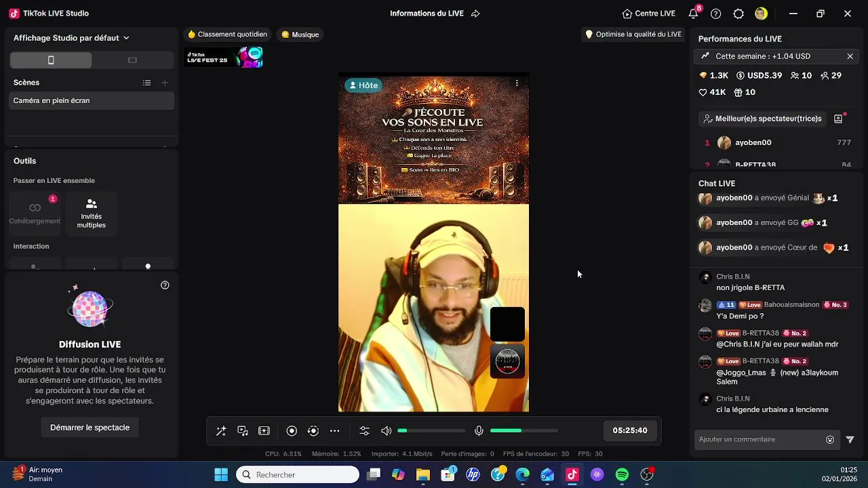Select the round logo overlay on preview
Image resolution: width=868 pixels, height=488 pixels.
pos(507,361)
